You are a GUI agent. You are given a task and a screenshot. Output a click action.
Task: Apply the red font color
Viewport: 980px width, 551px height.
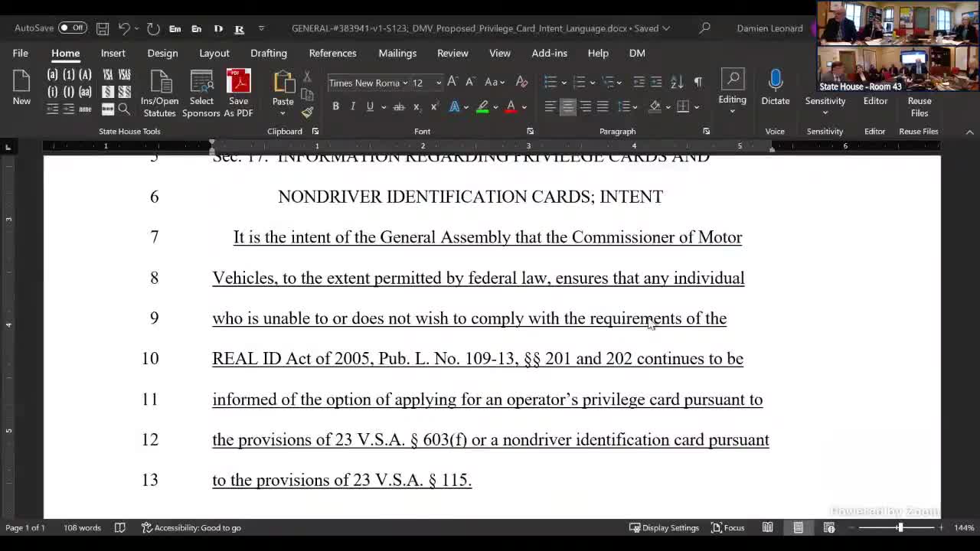click(x=510, y=107)
